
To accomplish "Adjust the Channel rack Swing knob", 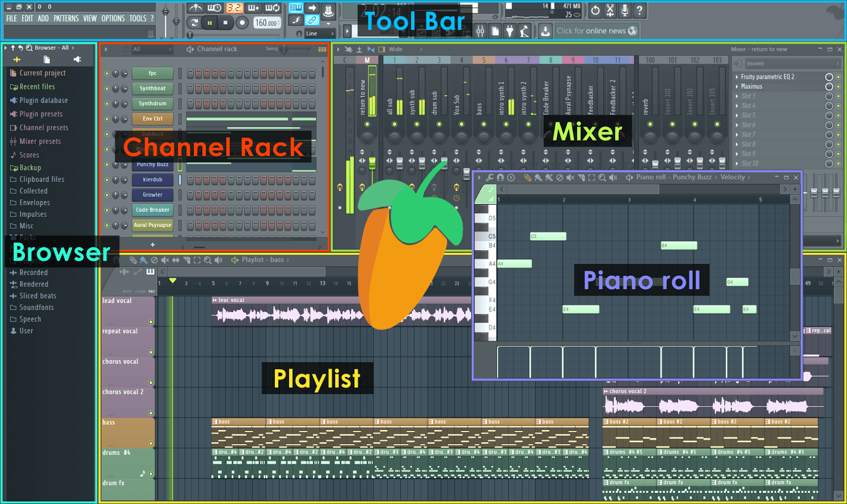I will pyautogui.click(x=284, y=49).
